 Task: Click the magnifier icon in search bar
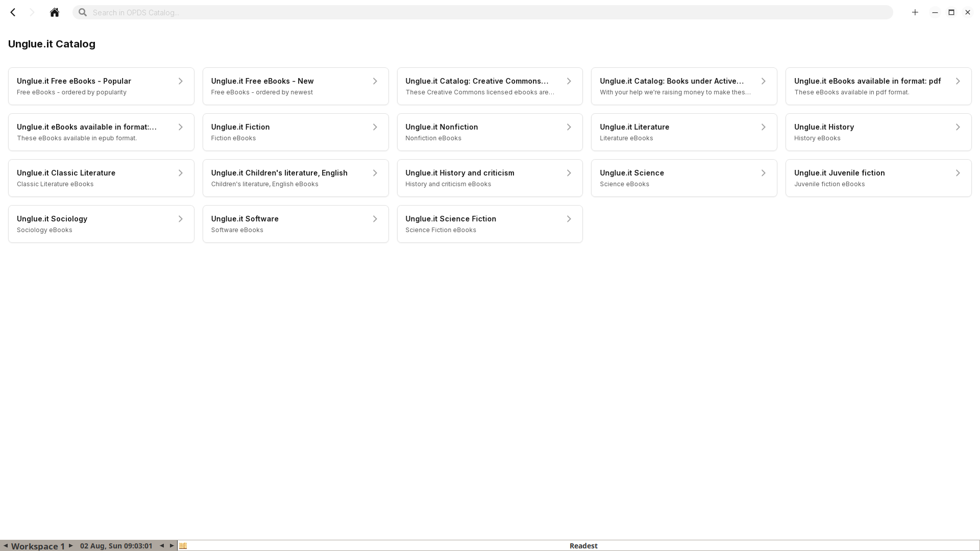click(83, 12)
